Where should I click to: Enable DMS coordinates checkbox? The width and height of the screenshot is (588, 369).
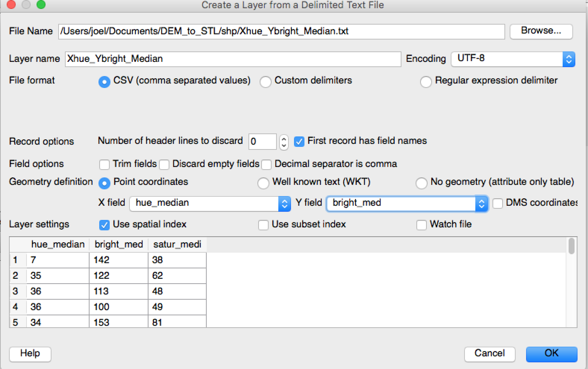click(498, 204)
